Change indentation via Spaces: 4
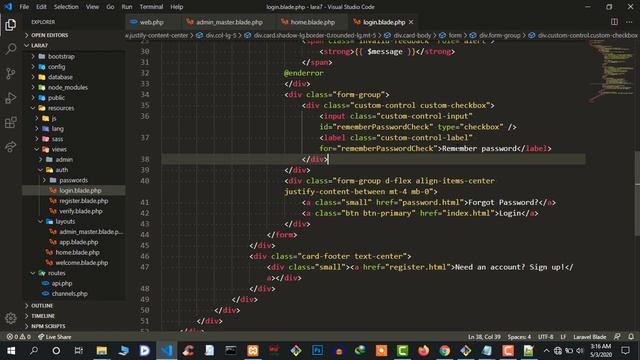 (519, 337)
